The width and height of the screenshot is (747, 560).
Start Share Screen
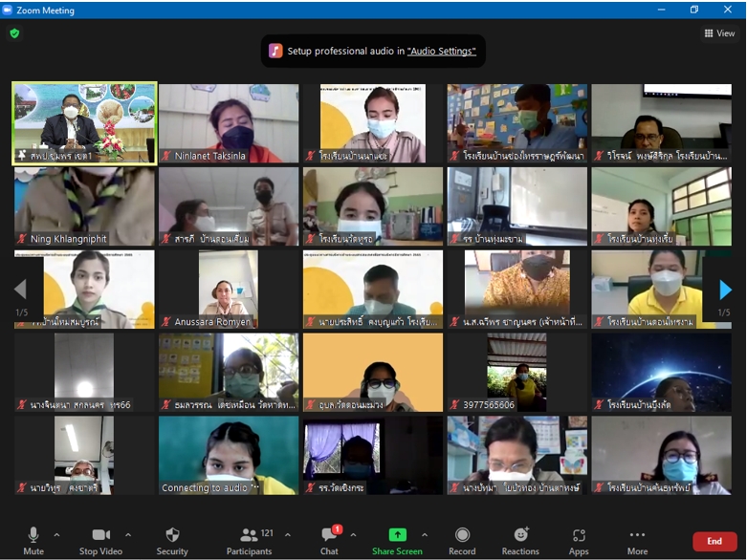point(397,540)
